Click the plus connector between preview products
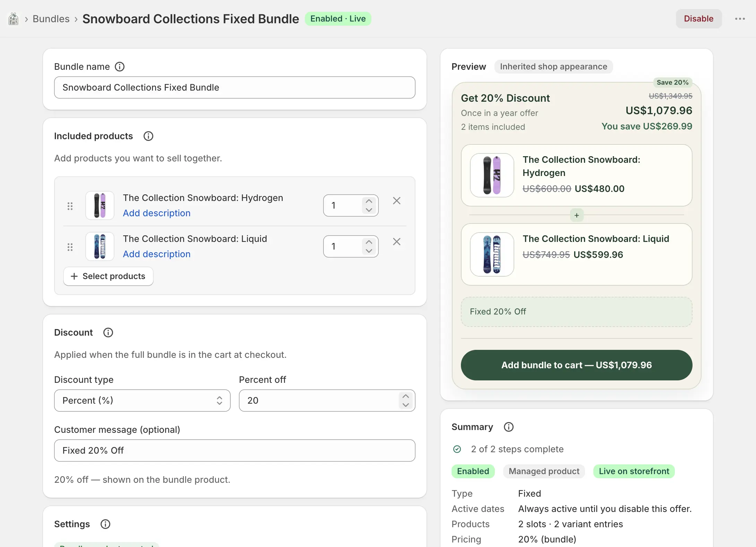This screenshot has height=547, width=756. point(577,215)
